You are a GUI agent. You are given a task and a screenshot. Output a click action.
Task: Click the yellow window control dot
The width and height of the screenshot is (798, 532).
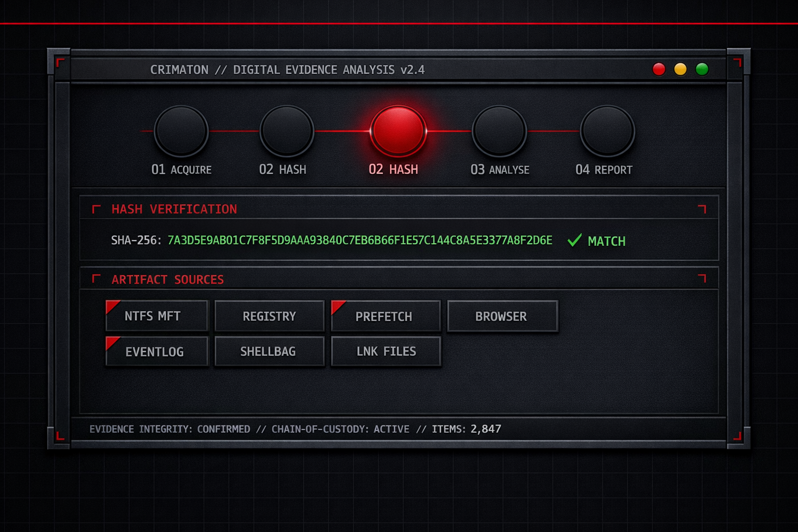pos(680,69)
